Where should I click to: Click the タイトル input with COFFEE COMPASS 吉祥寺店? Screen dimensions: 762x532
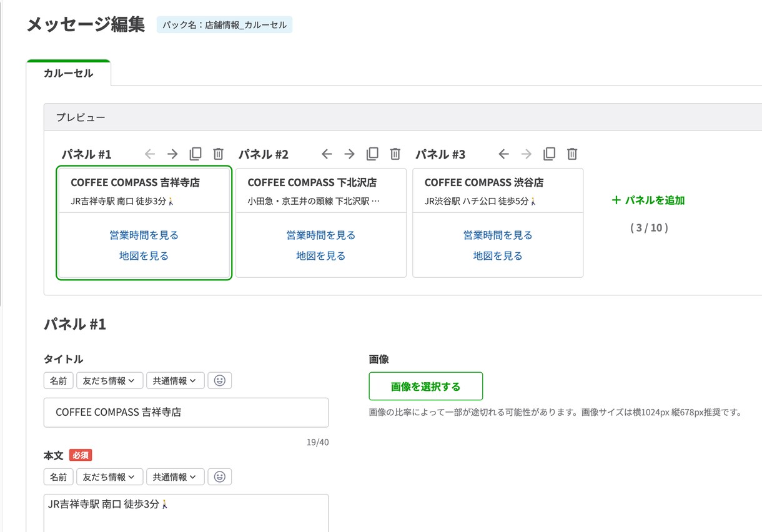[x=186, y=412]
